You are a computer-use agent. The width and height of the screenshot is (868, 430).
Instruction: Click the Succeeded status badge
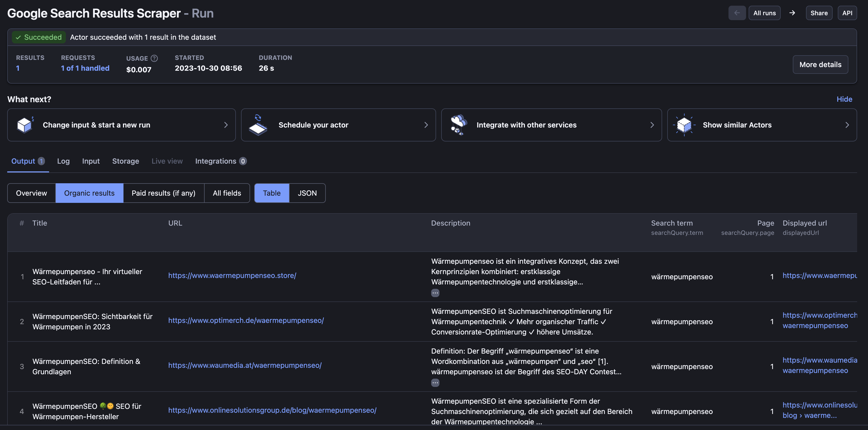click(x=39, y=37)
